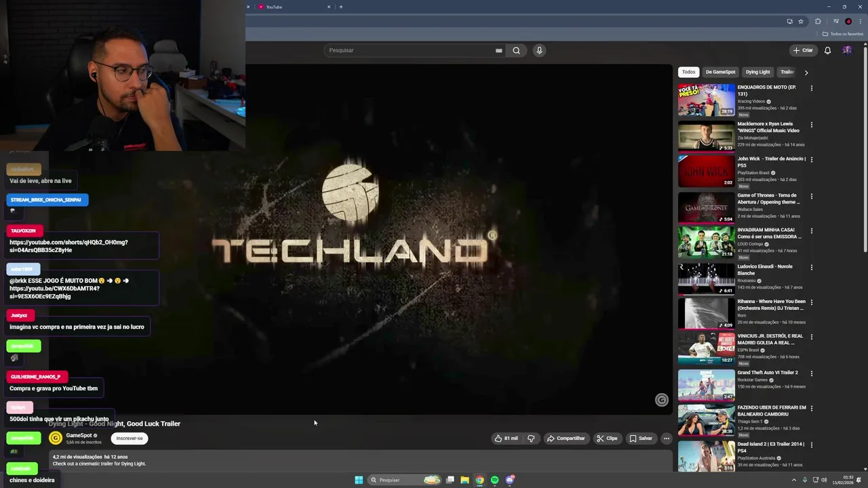Screen dimensions: 868x488
Task: Open Rihanna Where Have You Been title
Action: [771, 305]
